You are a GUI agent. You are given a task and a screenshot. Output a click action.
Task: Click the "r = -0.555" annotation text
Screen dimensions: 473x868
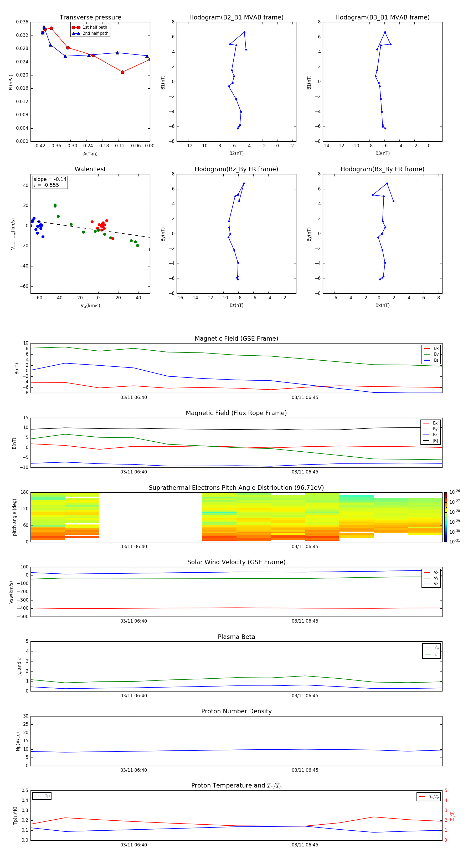(47, 185)
